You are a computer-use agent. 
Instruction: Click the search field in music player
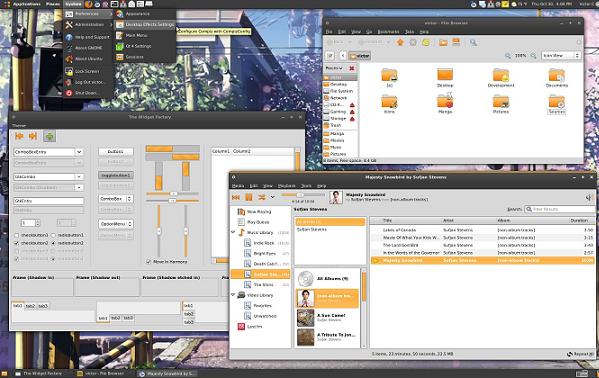560,209
